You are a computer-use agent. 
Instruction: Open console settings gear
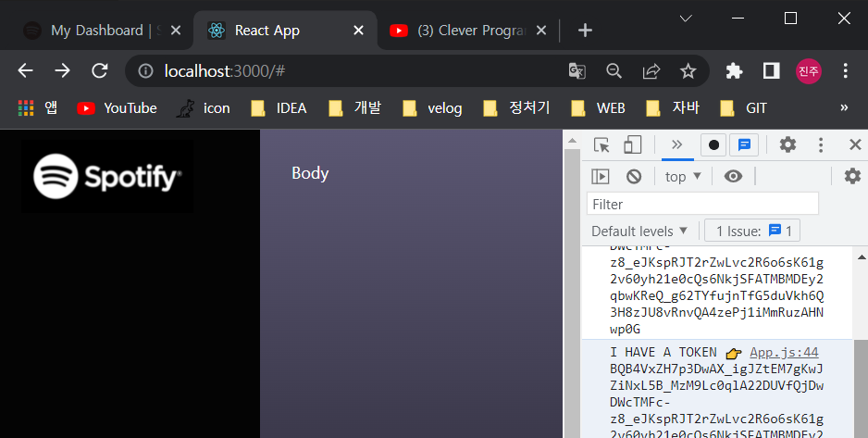point(852,177)
